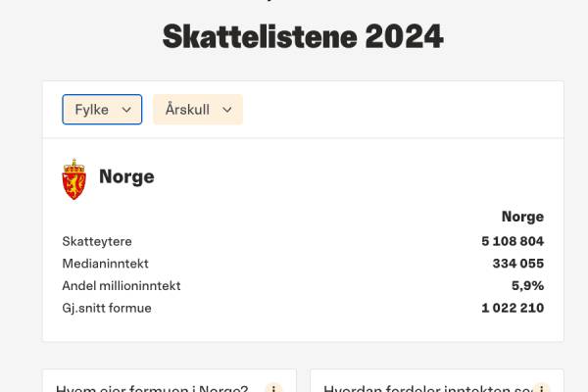The image size is (588, 392).
Task: Select the 5,9% millioninntekt value
Action: click(x=527, y=286)
